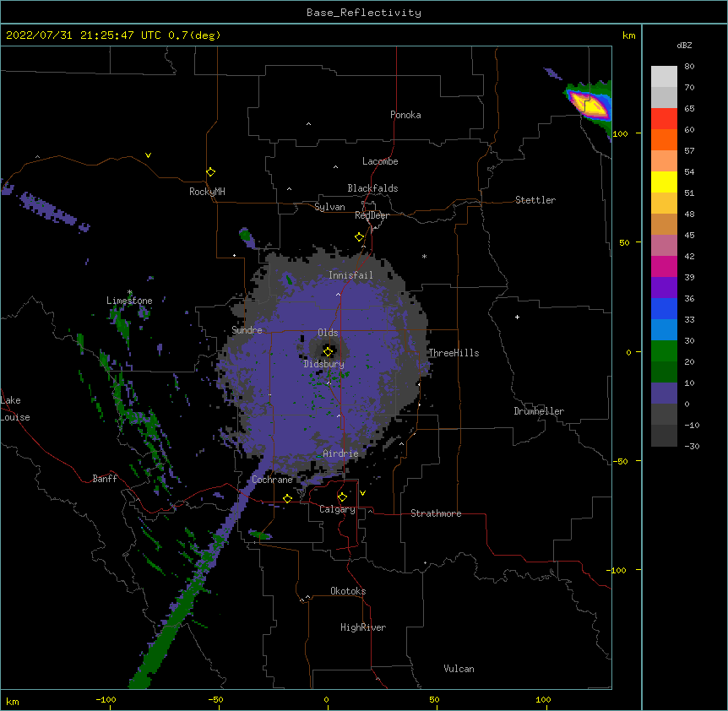Click the yellow v marker northwest of RockyMH
The image size is (728, 711).
point(148,155)
